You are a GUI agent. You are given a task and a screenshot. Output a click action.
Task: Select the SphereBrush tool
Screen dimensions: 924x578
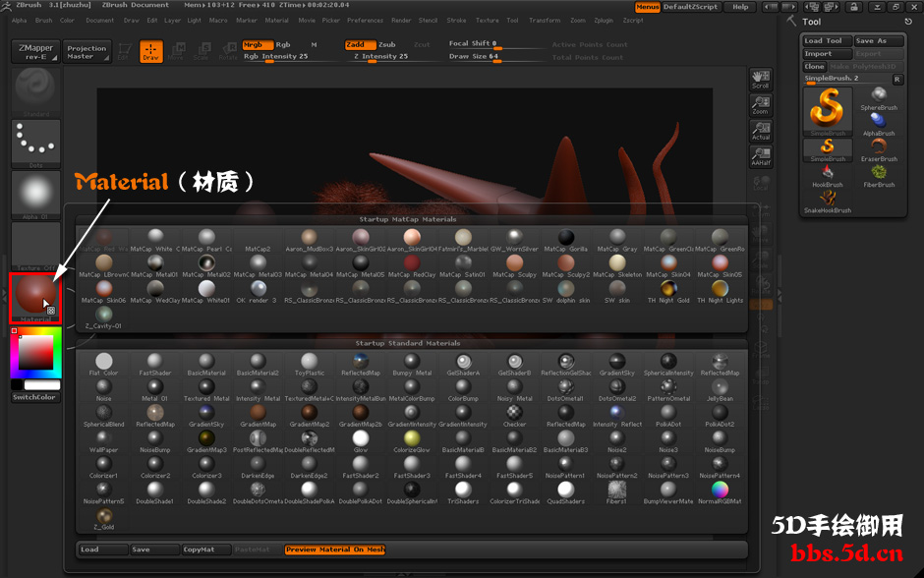coord(879,98)
